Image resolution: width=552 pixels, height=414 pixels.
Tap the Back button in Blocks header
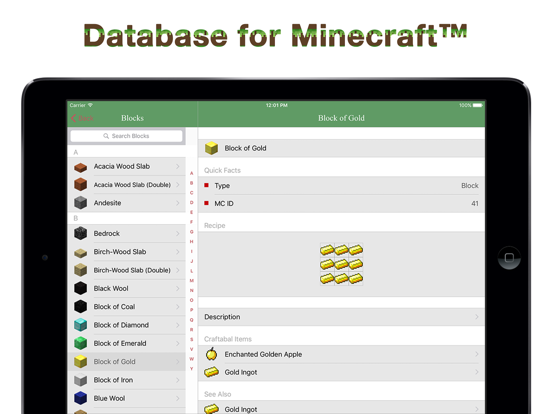coord(82,118)
